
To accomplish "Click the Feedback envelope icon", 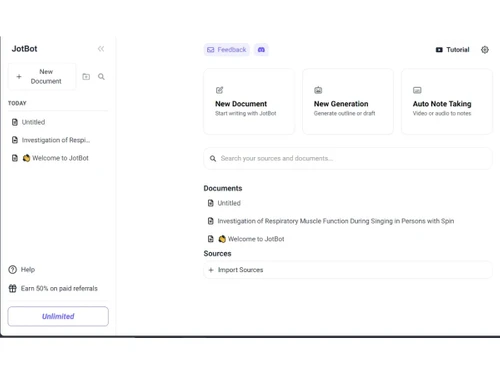I will pyautogui.click(x=210, y=50).
